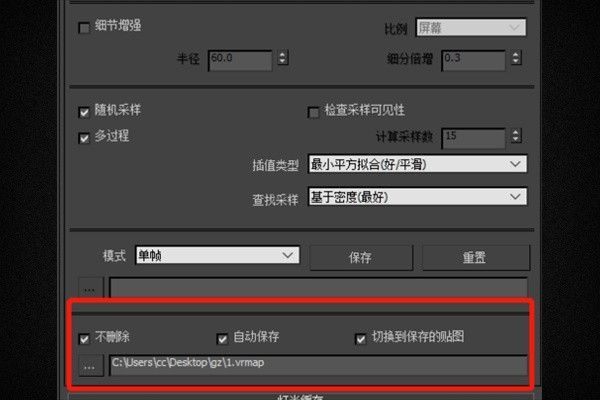The width and height of the screenshot is (600, 400).
Task: Click the 重置 button
Action: (x=476, y=258)
